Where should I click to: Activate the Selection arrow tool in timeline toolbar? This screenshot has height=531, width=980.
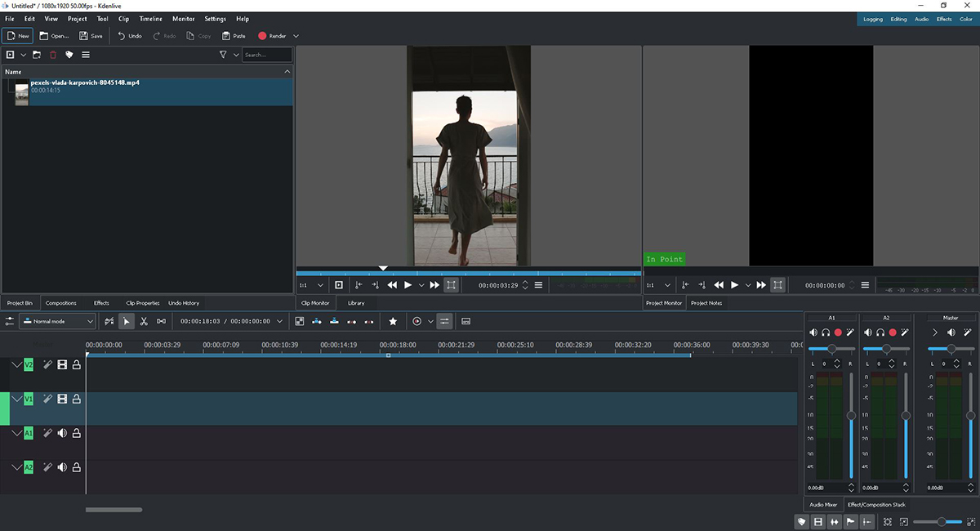click(x=127, y=321)
